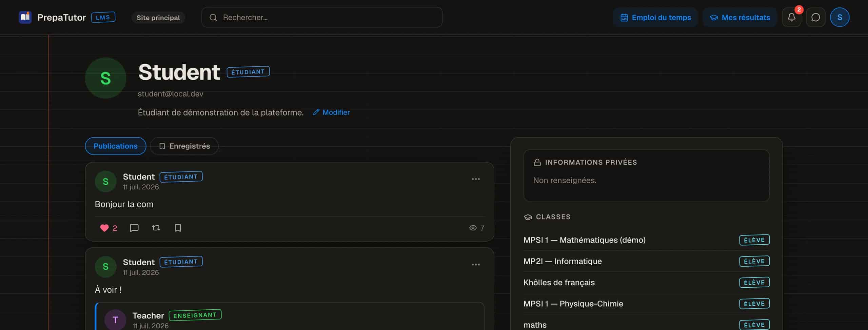Repost the "Bonjour la com" post
Viewport: 868px width, 330px height.
tap(156, 228)
